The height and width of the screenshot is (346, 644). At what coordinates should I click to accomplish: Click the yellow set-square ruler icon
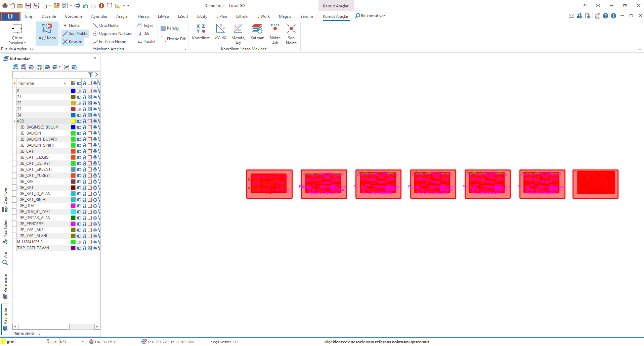(x=118, y=6)
